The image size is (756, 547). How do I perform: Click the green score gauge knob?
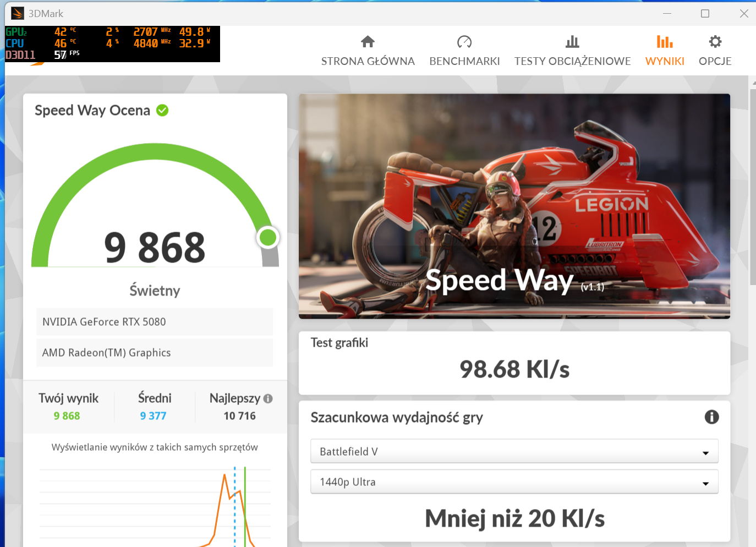click(x=268, y=238)
